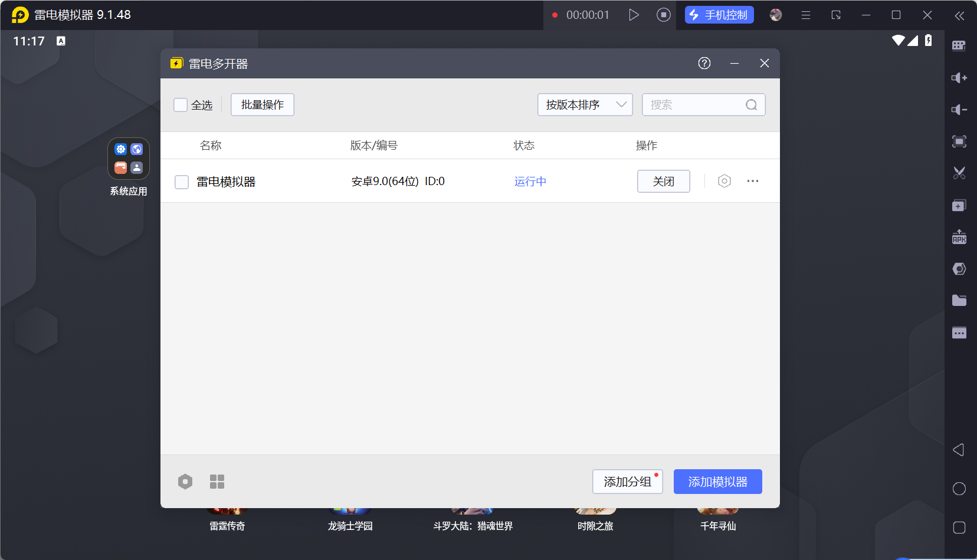The height and width of the screenshot is (560, 977).
Task: Open the hamburger menu in title bar
Action: click(805, 15)
